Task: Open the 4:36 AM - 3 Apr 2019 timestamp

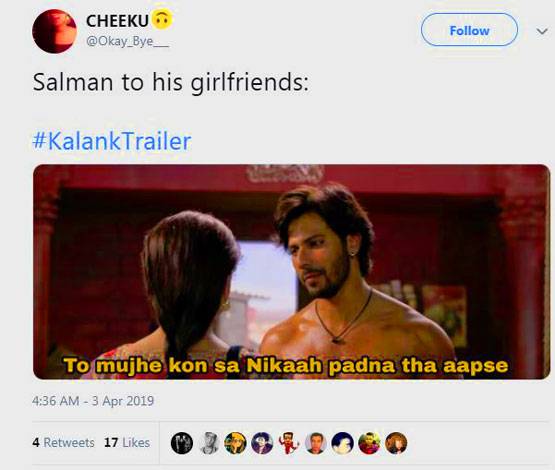Action: click(93, 401)
